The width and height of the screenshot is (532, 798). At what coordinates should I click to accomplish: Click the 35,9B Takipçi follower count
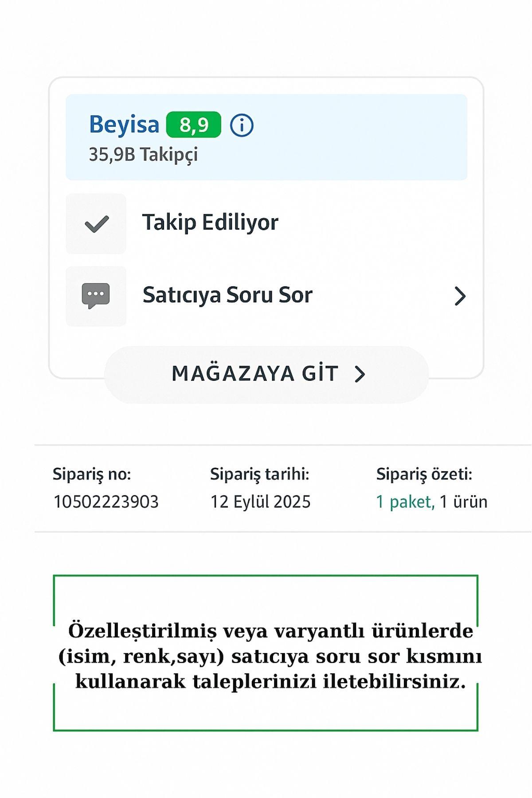143,155
